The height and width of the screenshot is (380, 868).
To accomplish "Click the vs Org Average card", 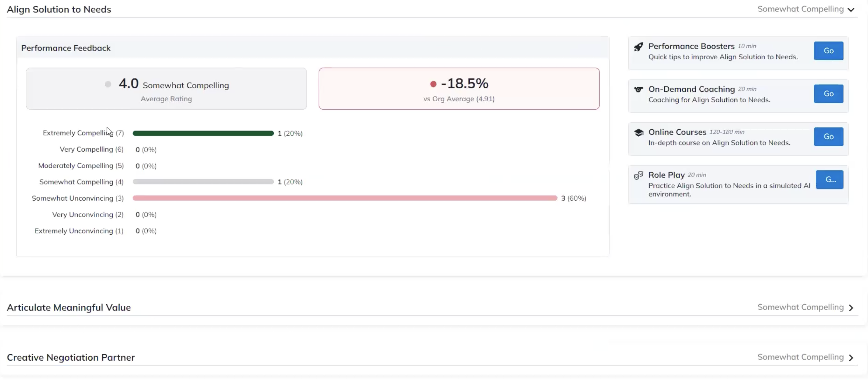I will coord(459,89).
